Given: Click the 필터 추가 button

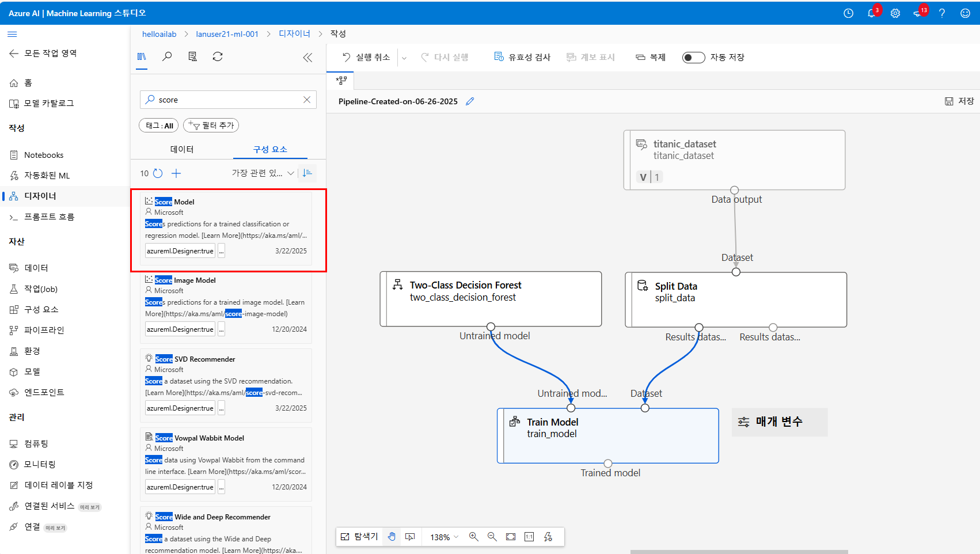Looking at the screenshot, I should [211, 125].
